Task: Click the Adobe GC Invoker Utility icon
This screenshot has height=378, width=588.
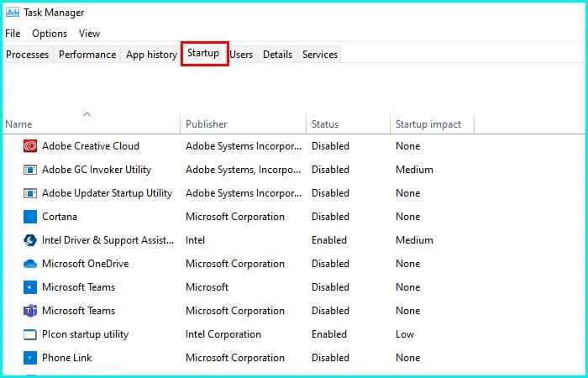Action: (x=30, y=170)
